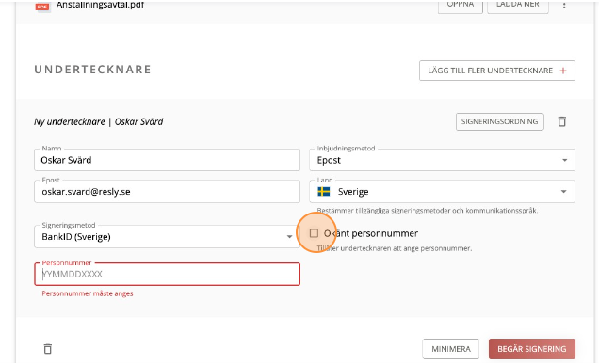This screenshot has width=599, height=364.
Task: Open the SIGNERINGSORDNING settings
Action: [x=500, y=121]
